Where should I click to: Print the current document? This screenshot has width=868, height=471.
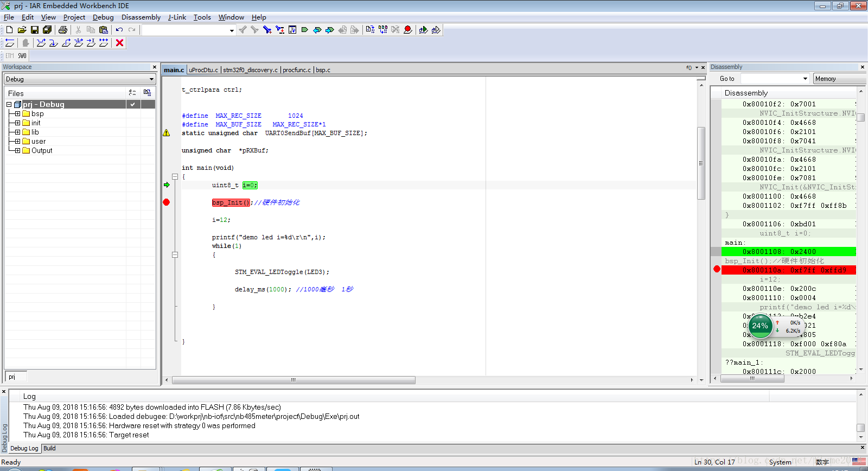coord(63,30)
